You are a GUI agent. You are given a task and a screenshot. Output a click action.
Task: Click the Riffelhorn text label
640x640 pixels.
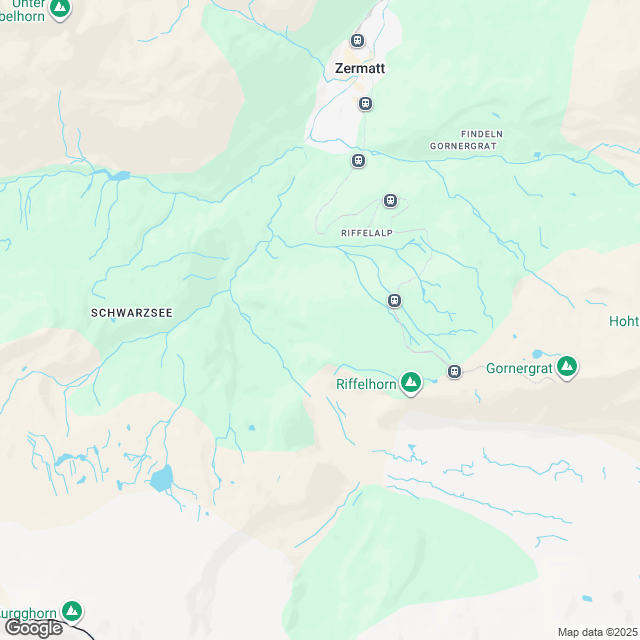coord(366,384)
